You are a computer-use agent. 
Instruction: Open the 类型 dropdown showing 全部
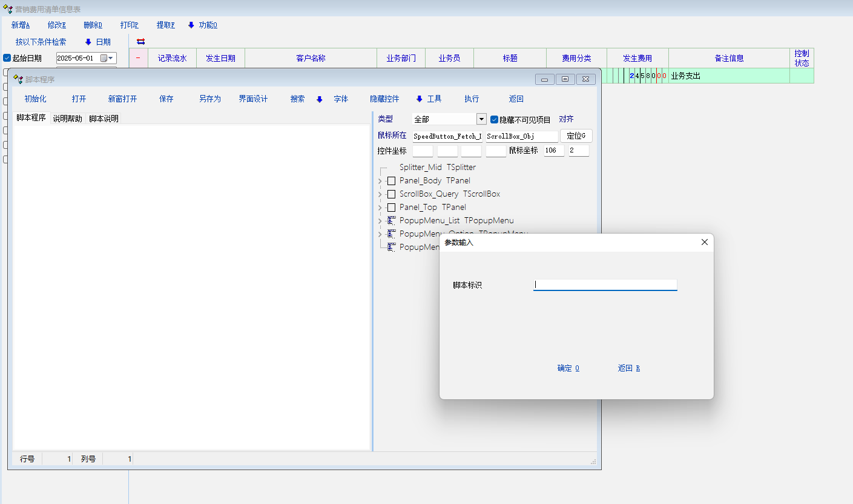(x=481, y=119)
